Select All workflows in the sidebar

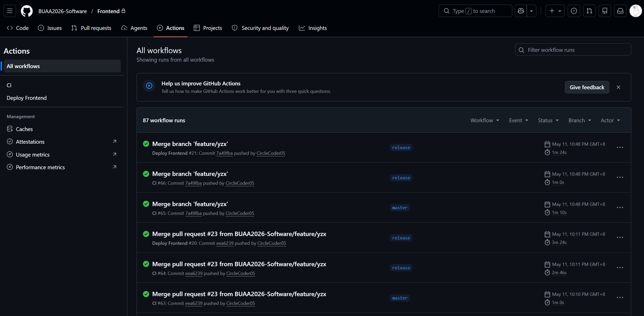(62, 66)
